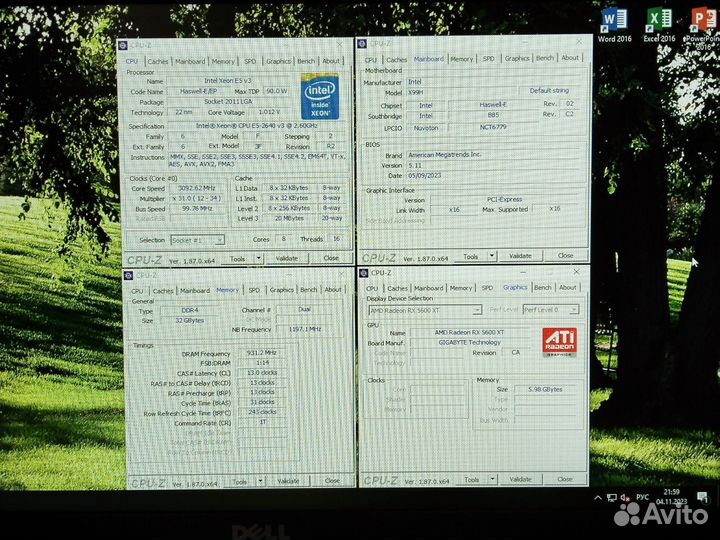
Task: Open the notification center icon
Action: click(x=702, y=496)
